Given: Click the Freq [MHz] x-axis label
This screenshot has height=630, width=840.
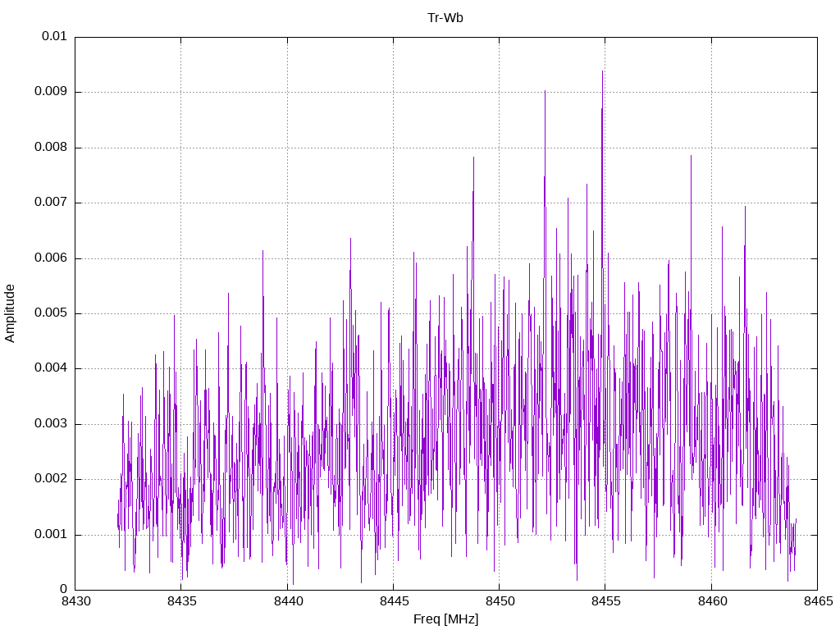Looking at the screenshot, I should click(x=445, y=619).
